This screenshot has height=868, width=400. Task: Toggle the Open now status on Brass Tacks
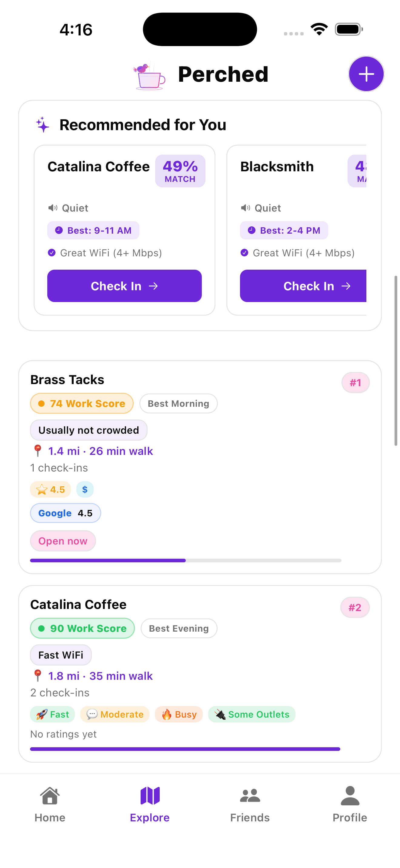point(63,541)
